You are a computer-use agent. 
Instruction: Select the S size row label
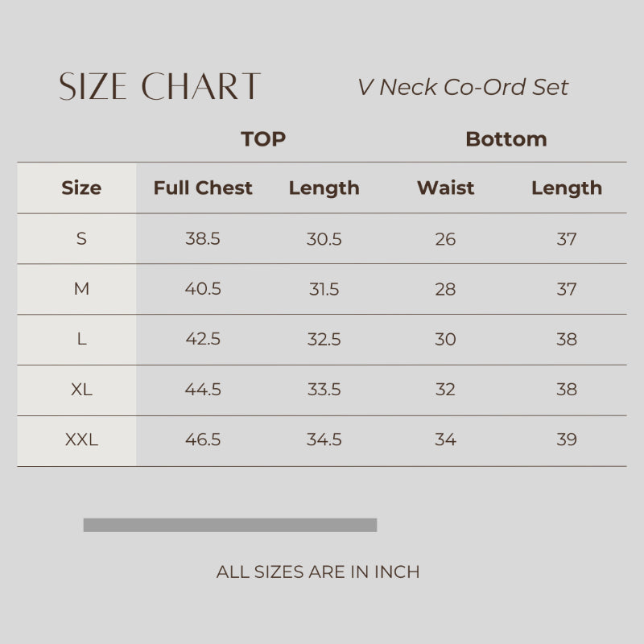(x=81, y=239)
